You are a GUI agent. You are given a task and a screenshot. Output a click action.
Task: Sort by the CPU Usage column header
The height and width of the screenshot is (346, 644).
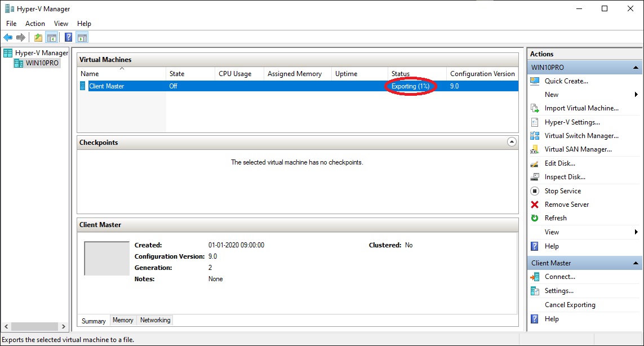pyautogui.click(x=239, y=74)
